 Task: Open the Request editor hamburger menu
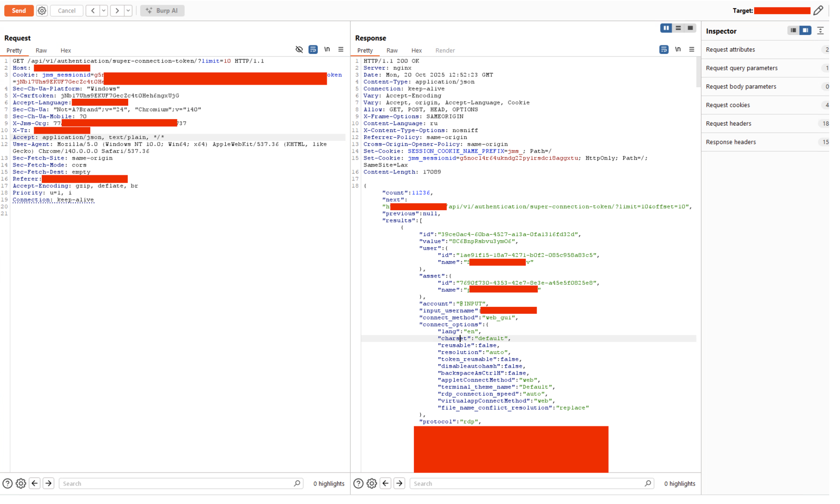(x=341, y=49)
